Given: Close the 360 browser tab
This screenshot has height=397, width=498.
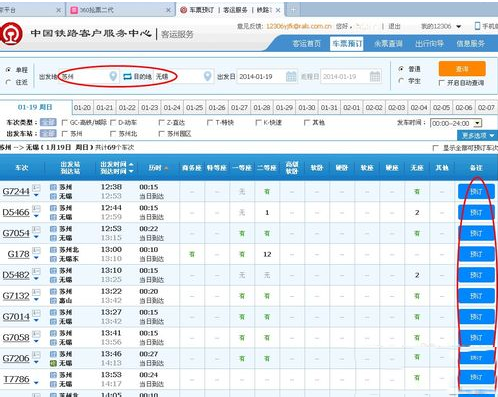Looking at the screenshot, I should tap(168, 10).
